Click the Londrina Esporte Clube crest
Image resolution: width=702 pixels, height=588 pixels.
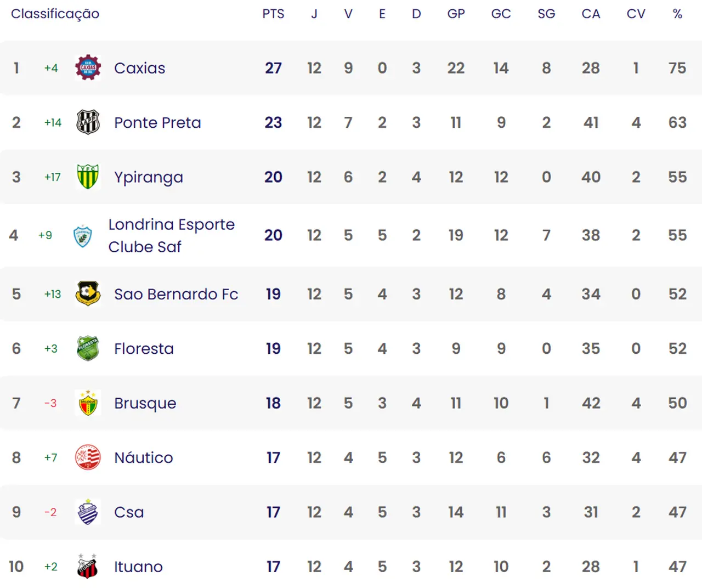tap(82, 236)
